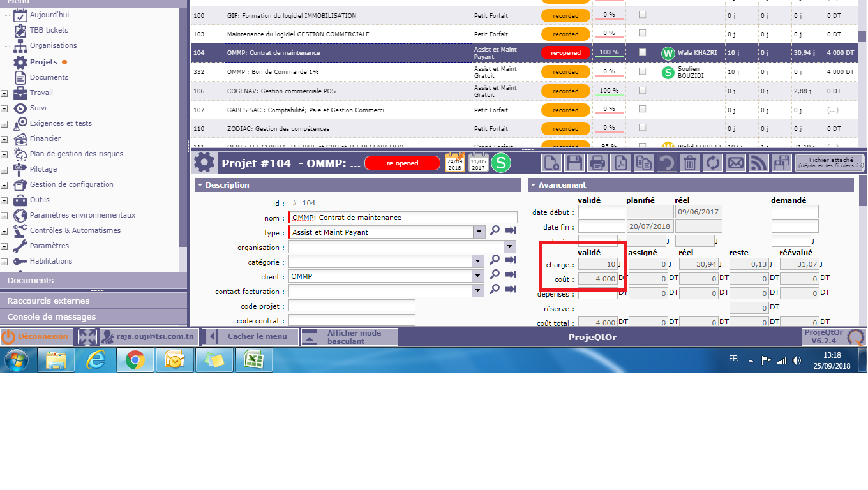This screenshot has height=490, width=868.
Task: Tick checkbox in row 110 ZODIAC
Action: click(x=643, y=128)
